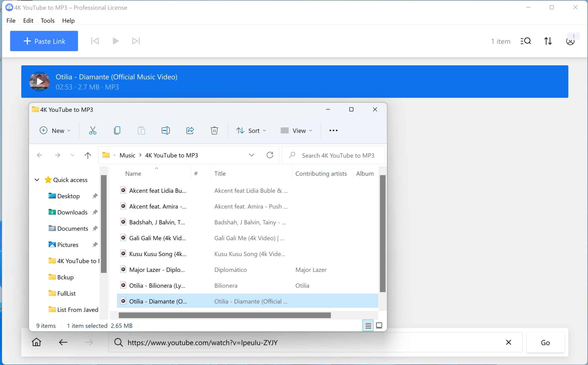Click the Paste clipboard icon
Screen dimensions: 588x365
coord(141,131)
